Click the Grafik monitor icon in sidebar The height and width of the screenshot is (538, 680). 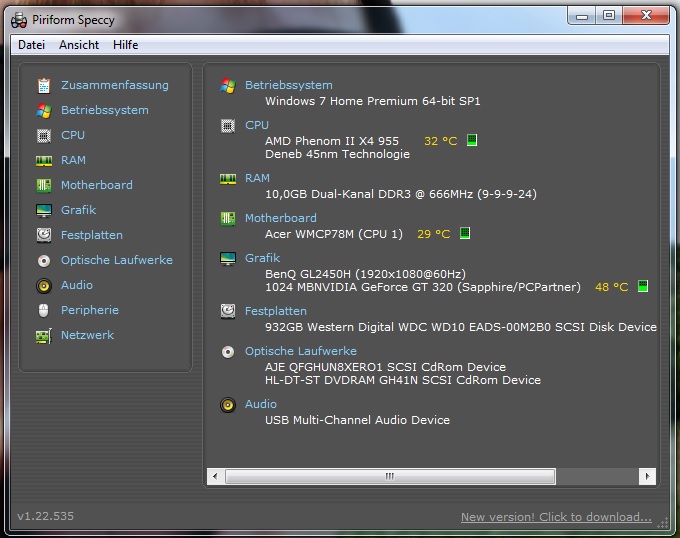point(43,211)
